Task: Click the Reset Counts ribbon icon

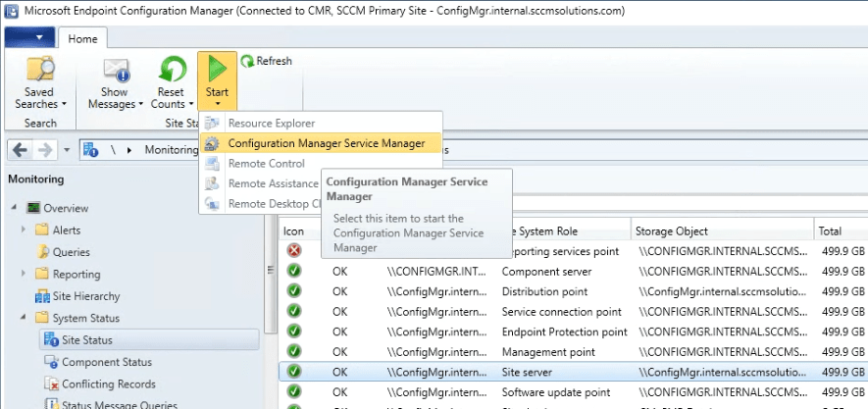Action: [171, 71]
